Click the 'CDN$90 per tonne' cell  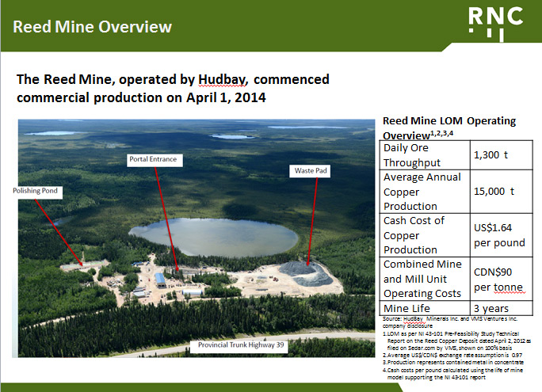pos(502,279)
